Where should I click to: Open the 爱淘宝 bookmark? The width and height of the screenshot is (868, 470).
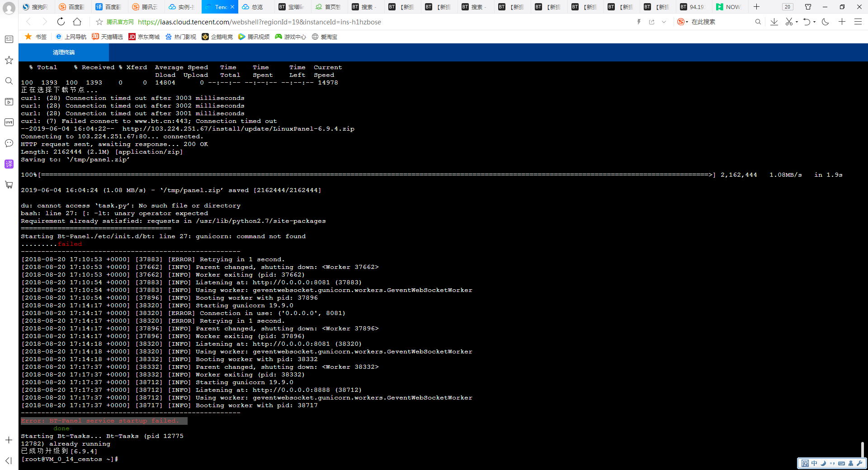[x=325, y=37]
